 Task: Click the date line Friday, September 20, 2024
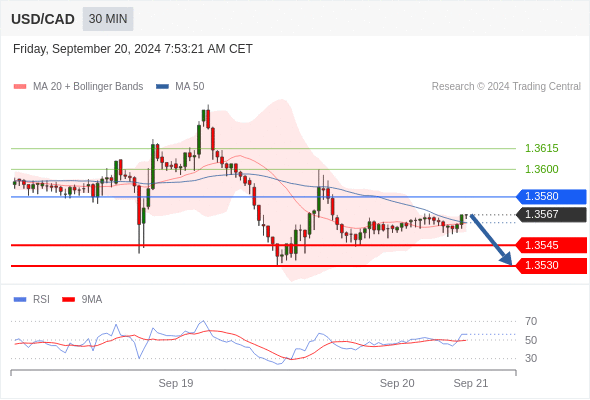tap(132, 49)
